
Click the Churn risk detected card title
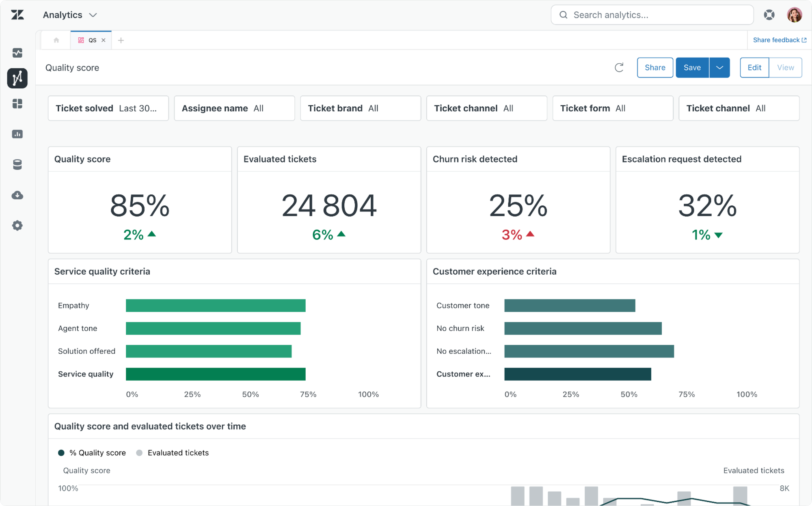point(475,159)
